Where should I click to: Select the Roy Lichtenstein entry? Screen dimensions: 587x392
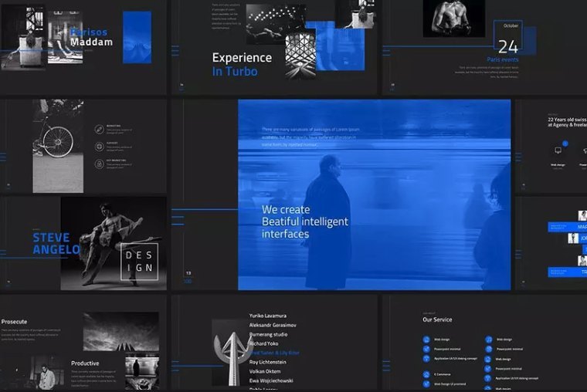point(268,362)
